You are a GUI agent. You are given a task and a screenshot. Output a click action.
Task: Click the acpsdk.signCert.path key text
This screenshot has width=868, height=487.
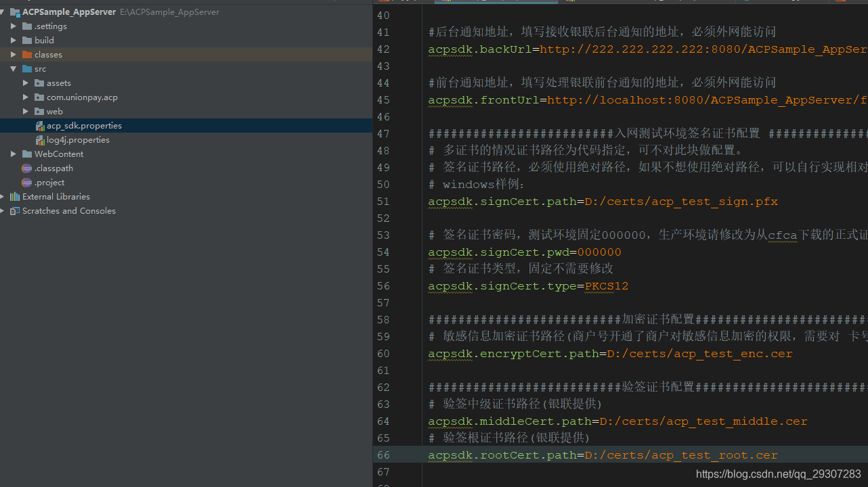tap(502, 202)
